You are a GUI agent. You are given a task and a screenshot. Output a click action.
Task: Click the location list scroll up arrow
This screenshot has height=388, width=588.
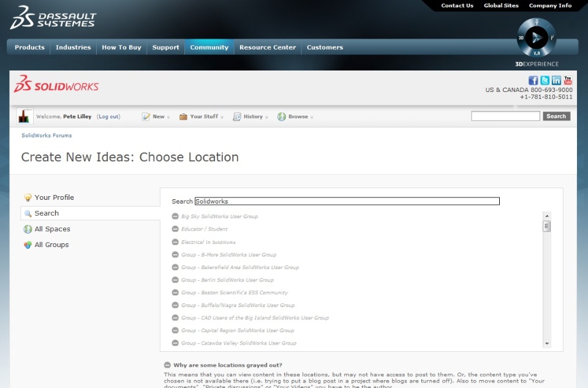(x=547, y=216)
